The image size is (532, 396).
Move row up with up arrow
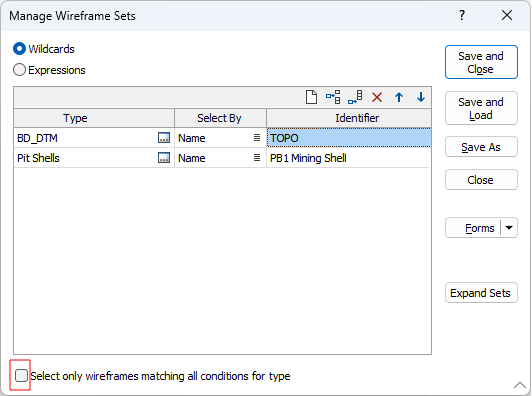(x=399, y=97)
